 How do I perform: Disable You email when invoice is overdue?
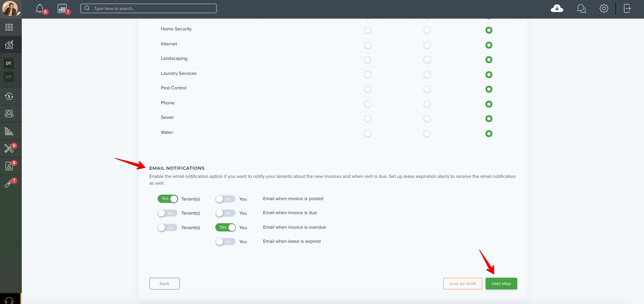(x=225, y=227)
